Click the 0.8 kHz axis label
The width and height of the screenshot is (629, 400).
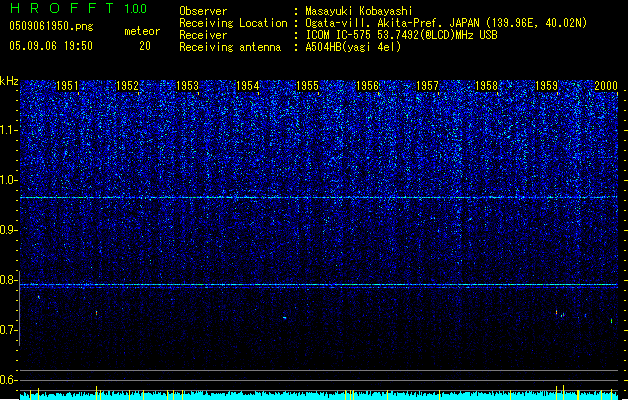point(9,280)
